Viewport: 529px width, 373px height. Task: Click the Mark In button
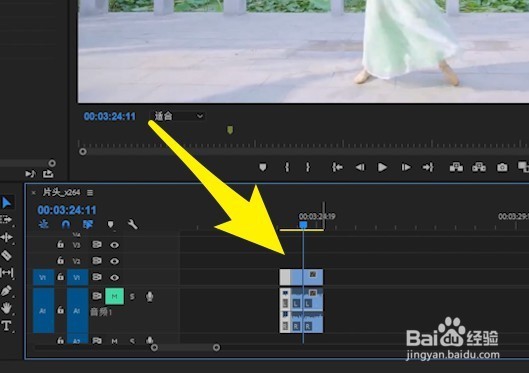(287, 167)
